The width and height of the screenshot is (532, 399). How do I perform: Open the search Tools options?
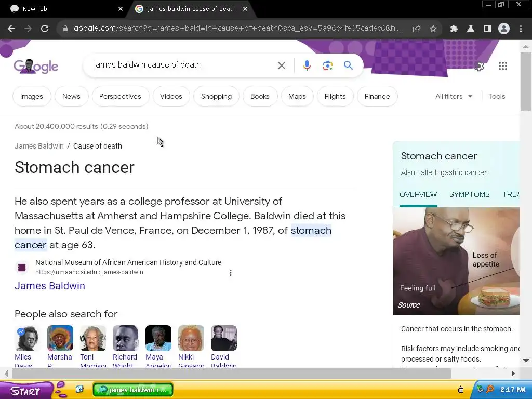click(497, 96)
